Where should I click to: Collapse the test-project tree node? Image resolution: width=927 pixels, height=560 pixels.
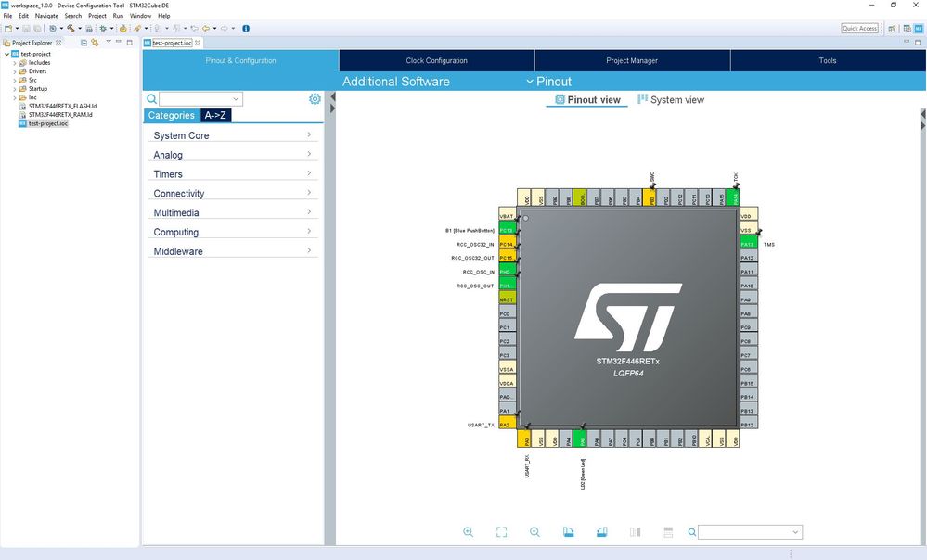pyautogui.click(x=6, y=54)
